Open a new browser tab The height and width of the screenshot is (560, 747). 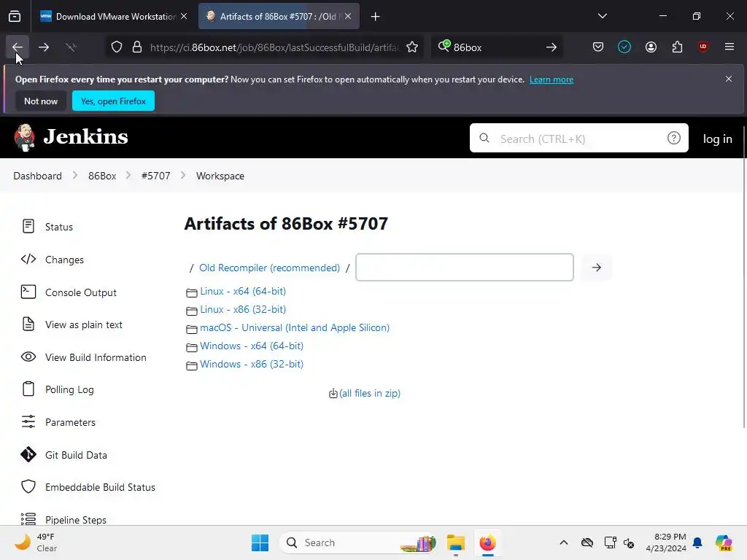(x=376, y=17)
